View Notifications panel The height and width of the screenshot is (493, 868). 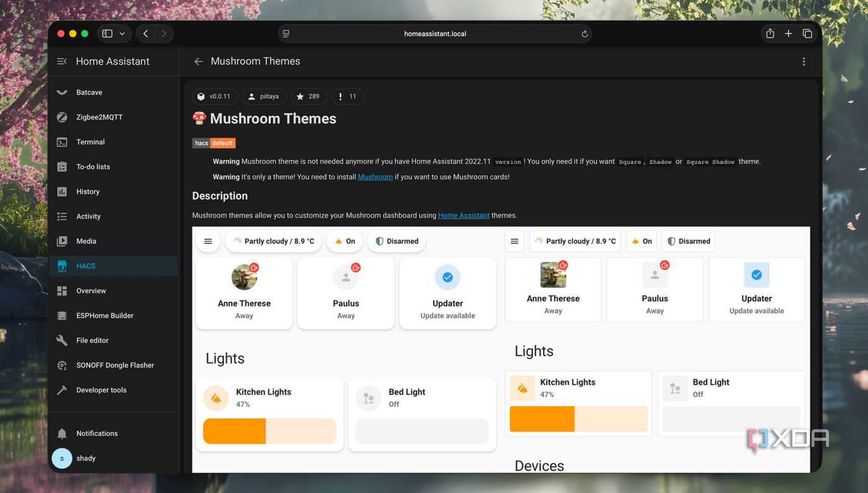114,433
